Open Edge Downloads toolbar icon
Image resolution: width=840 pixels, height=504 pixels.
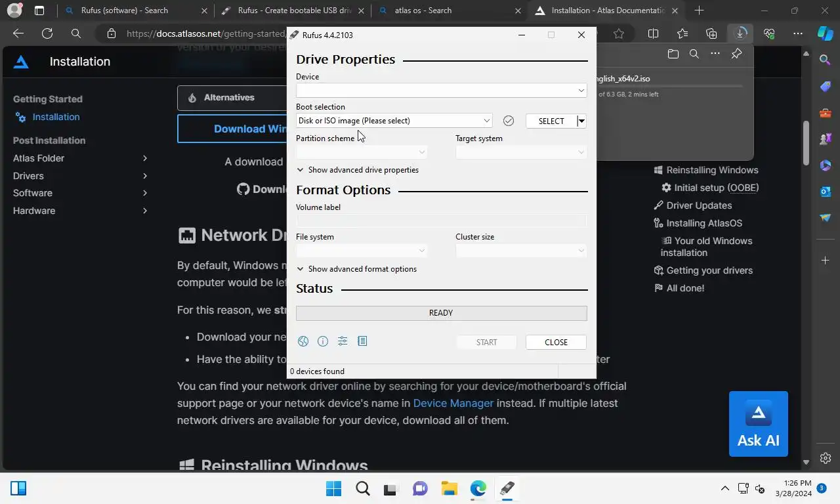tap(740, 33)
